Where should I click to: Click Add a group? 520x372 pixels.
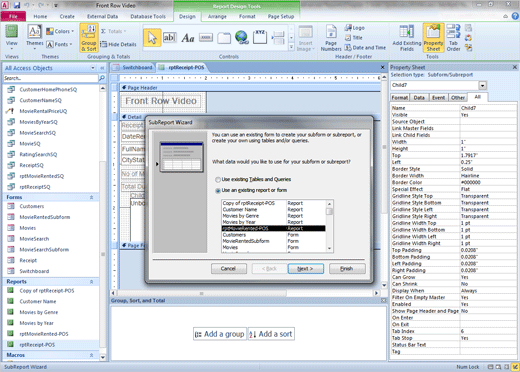click(x=220, y=334)
